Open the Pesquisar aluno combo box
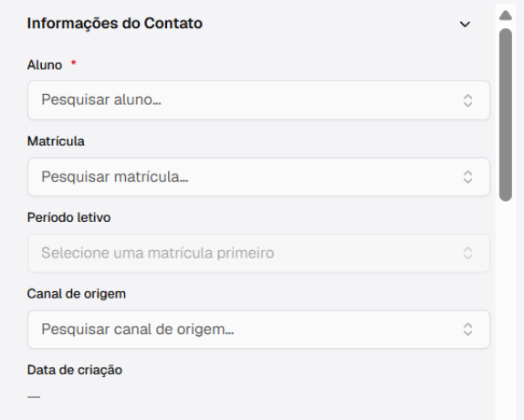The image size is (524, 420). coord(258,100)
